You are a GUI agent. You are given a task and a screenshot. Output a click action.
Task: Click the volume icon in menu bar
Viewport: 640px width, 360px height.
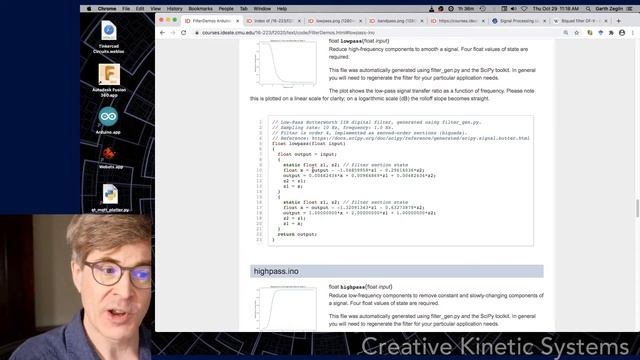click(x=513, y=9)
